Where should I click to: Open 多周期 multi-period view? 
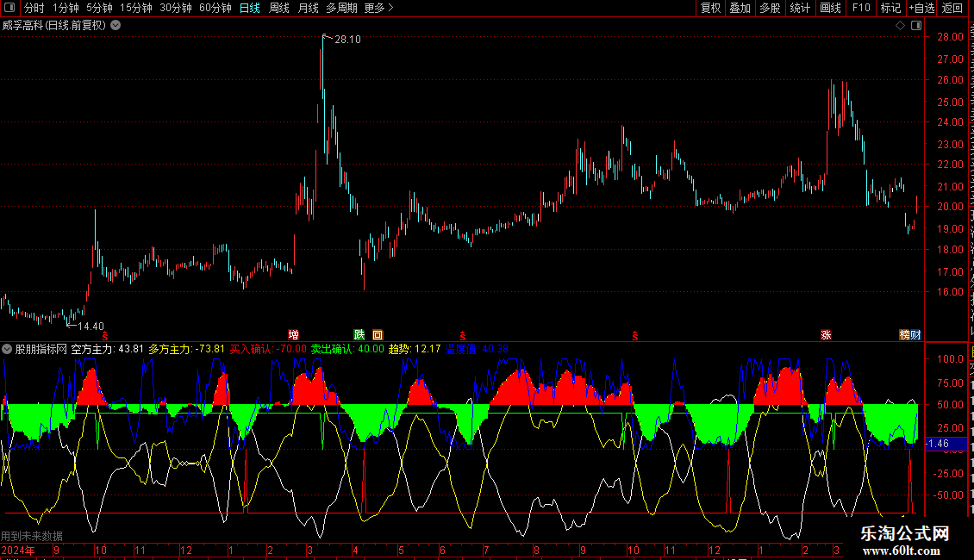point(341,8)
